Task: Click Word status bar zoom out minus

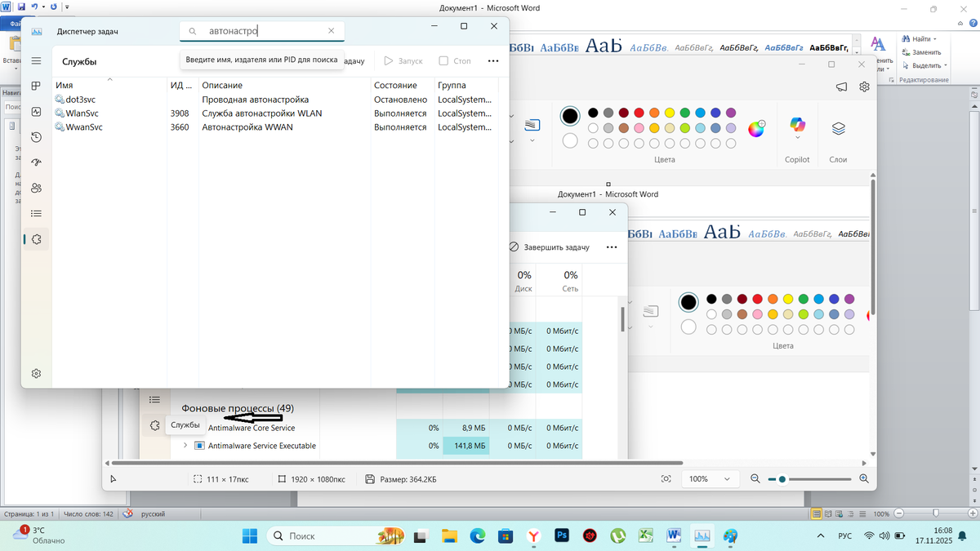Action: (901, 514)
